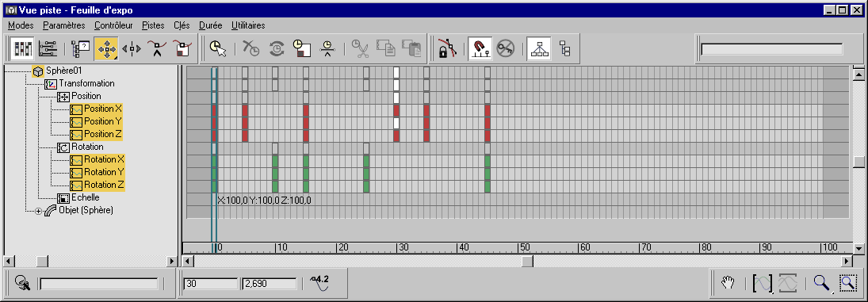Click the key time field showing 30

tap(210, 284)
